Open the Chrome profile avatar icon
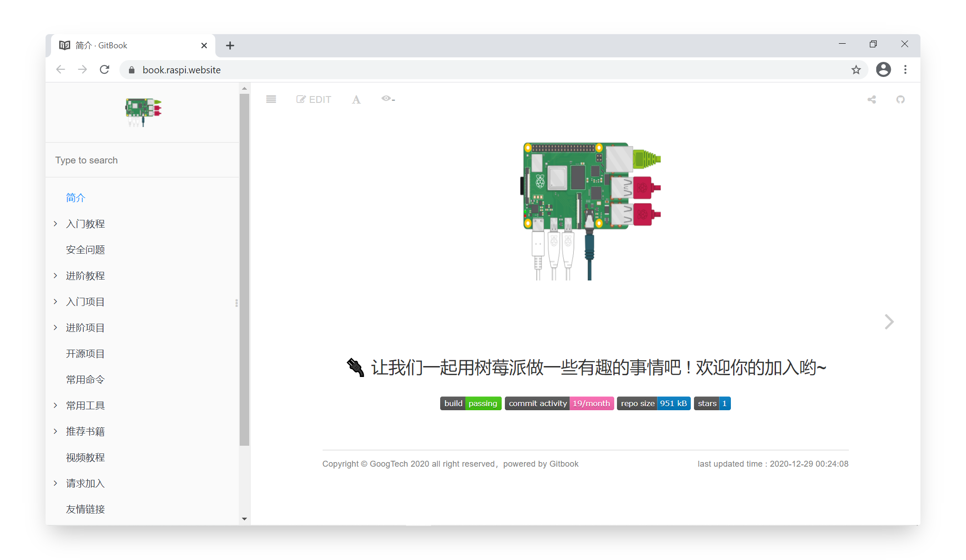Image resolution: width=966 pixels, height=560 pixels. coord(883,70)
